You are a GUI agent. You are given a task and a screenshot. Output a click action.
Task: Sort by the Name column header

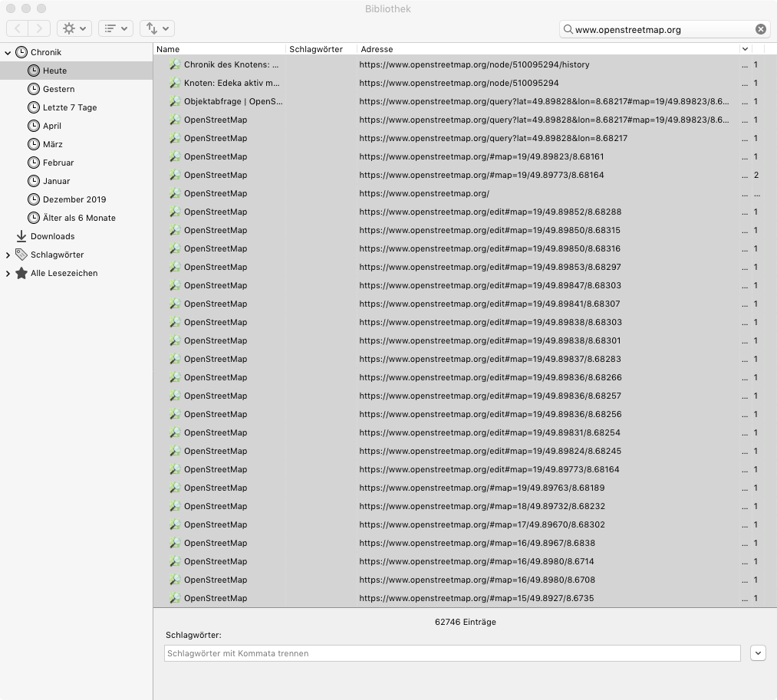pos(219,49)
